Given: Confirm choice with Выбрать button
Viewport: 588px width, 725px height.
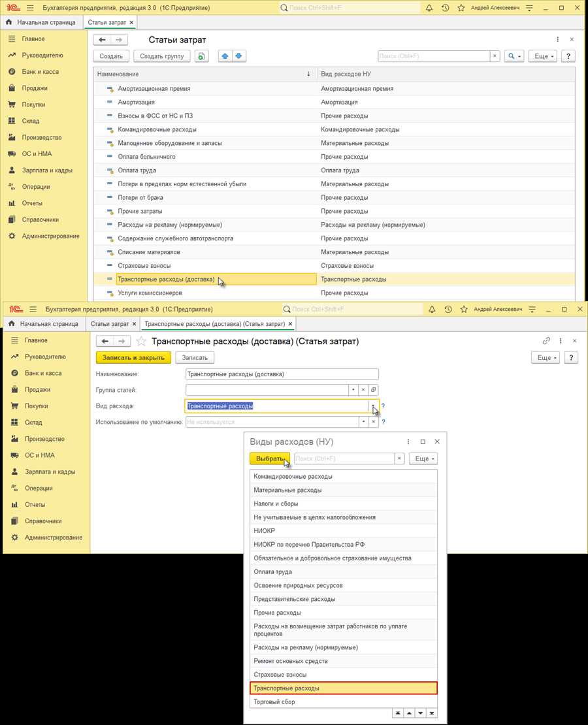Looking at the screenshot, I should coord(270,459).
